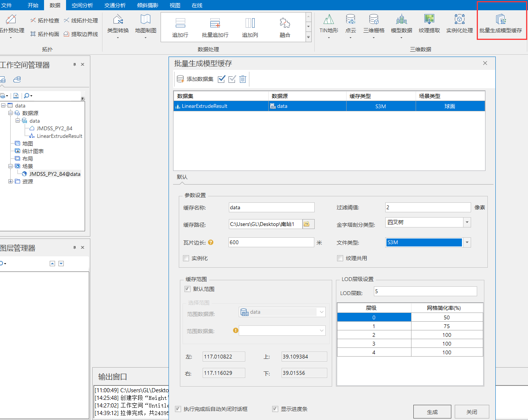Open the 实例化处理 tool
The width and height of the screenshot is (528, 420).
(459, 24)
